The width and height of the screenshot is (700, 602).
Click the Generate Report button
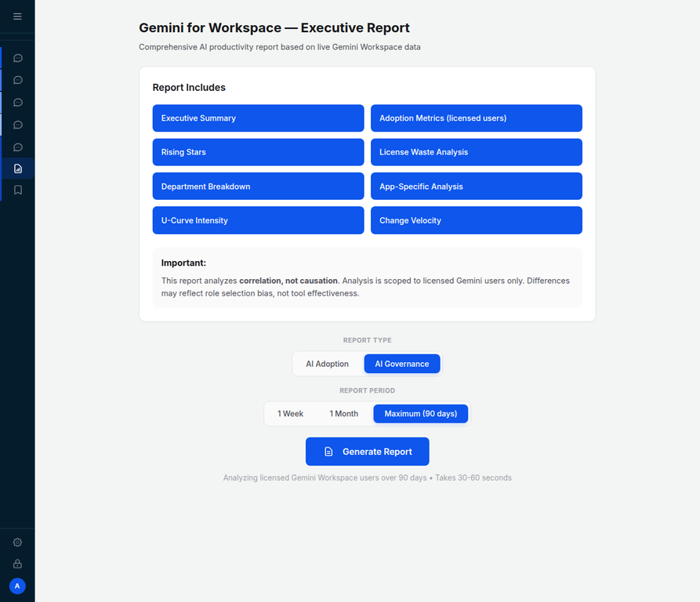point(368,451)
